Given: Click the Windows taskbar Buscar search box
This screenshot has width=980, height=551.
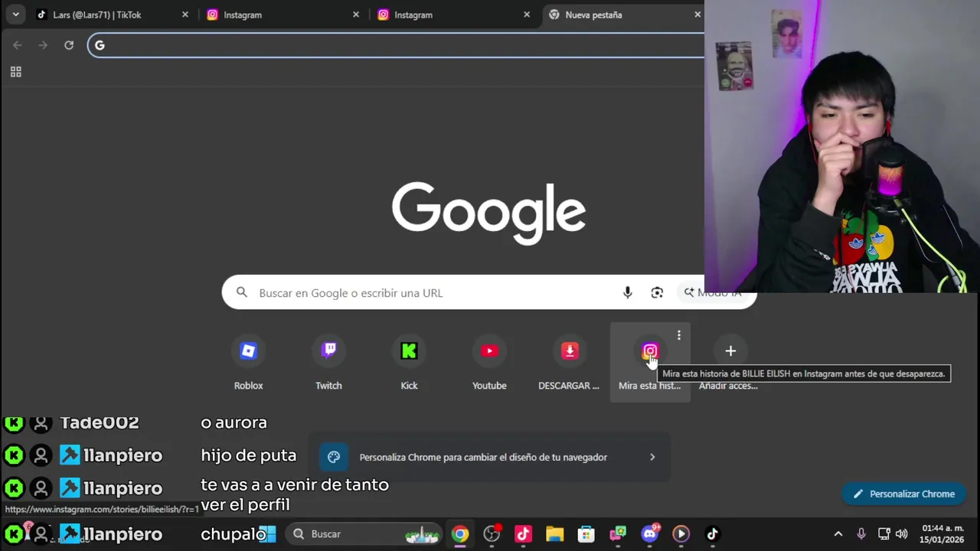Looking at the screenshot, I should (x=364, y=533).
